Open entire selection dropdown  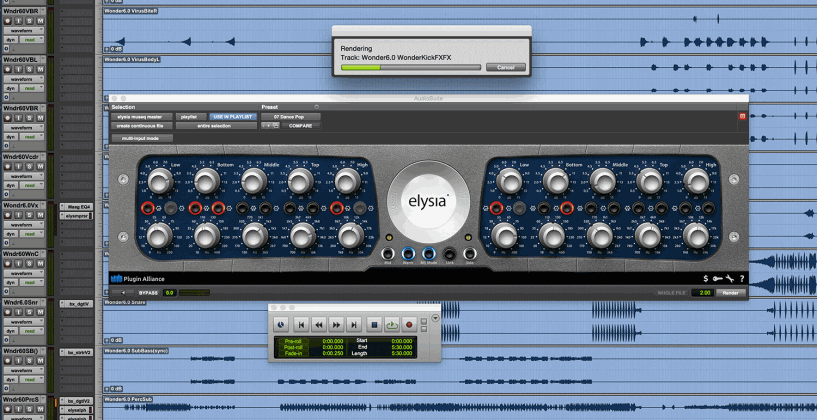(x=216, y=126)
